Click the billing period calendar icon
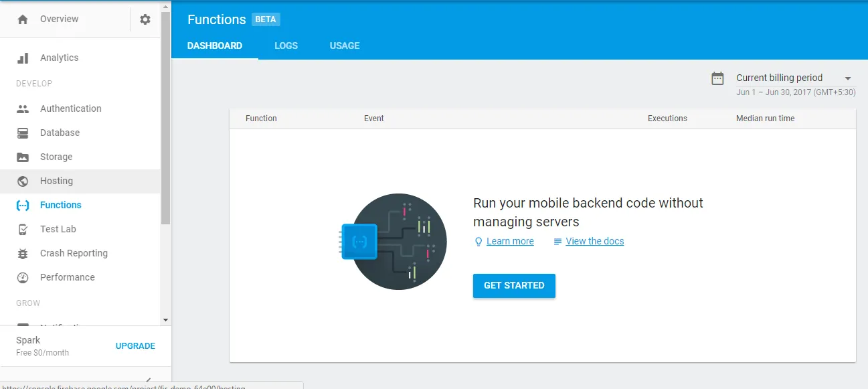The image size is (868, 389). pos(717,78)
